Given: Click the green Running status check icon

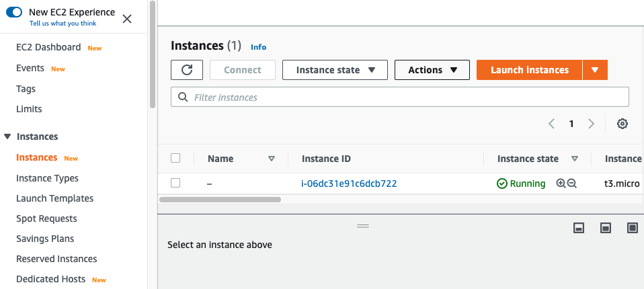Looking at the screenshot, I should point(502,183).
